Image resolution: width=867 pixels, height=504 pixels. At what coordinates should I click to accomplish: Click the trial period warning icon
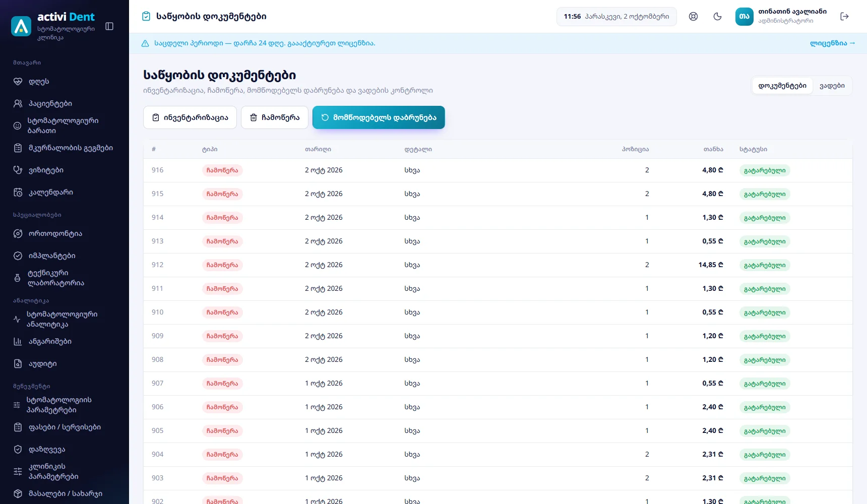coord(145,43)
